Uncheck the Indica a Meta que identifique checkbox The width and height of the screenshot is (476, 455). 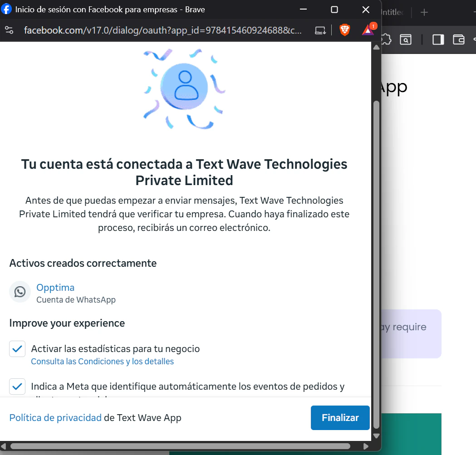tap(17, 387)
